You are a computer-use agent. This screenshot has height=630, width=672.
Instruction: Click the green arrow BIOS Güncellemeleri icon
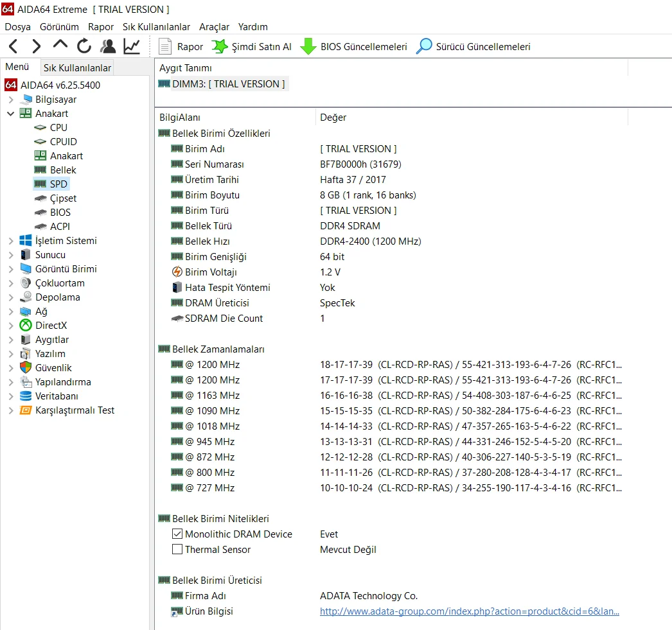pos(308,46)
